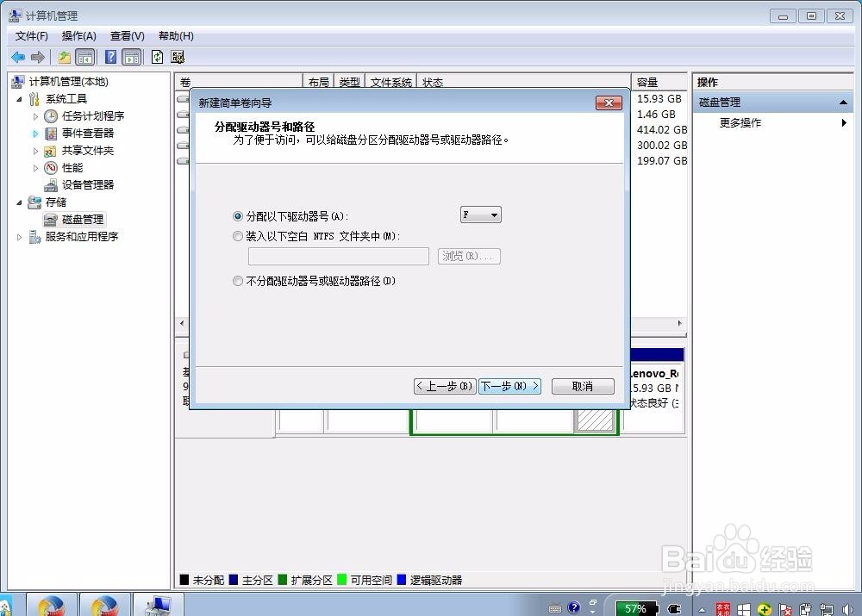
Task: Click the 取消 cancel button
Action: 583,386
